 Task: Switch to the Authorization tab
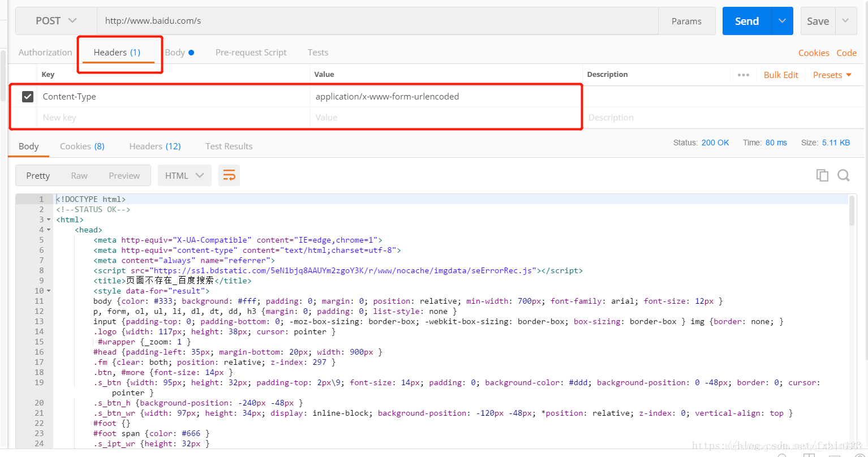[45, 52]
